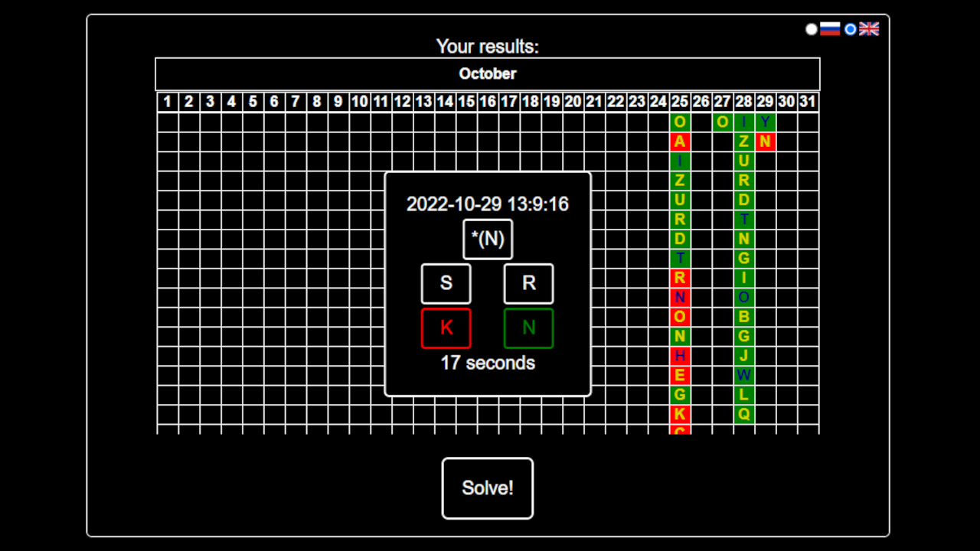This screenshot has height=551, width=980.
Task: Click the R answer button in the popup
Action: click(528, 283)
